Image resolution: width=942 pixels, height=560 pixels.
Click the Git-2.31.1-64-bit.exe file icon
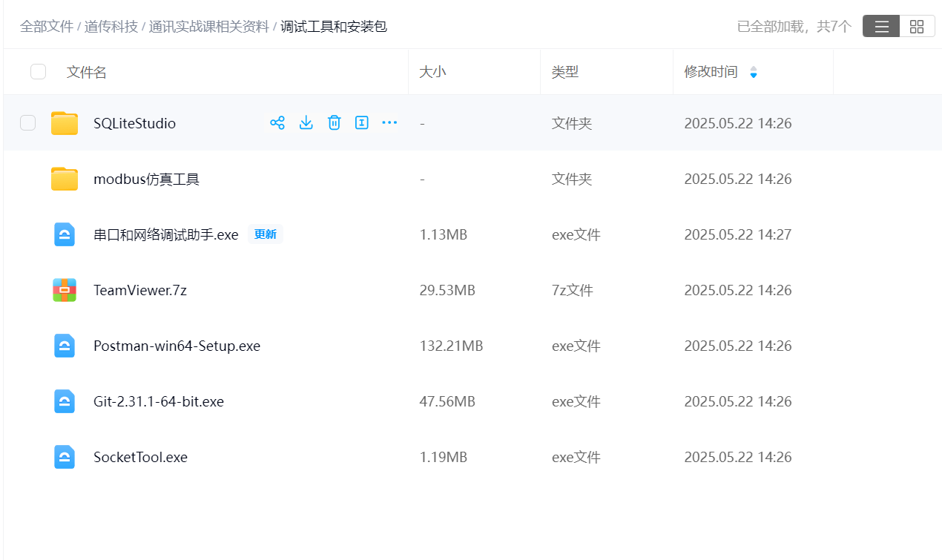click(x=65, y=401)
